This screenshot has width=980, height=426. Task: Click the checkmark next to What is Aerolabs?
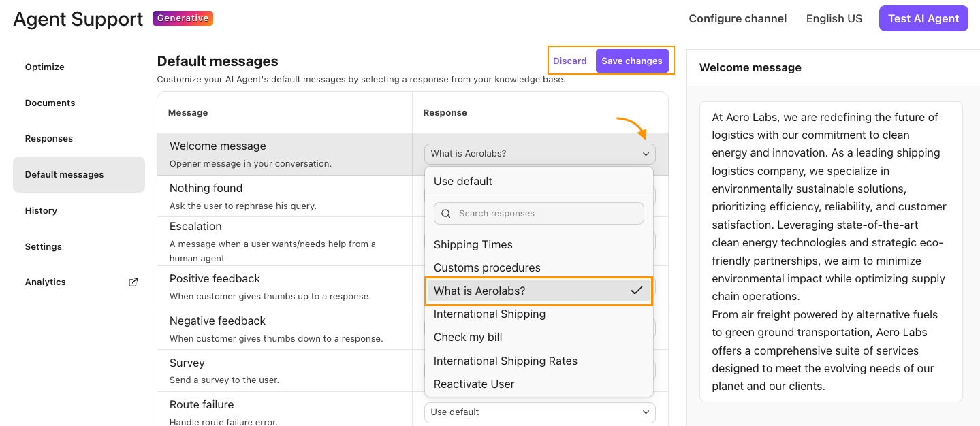click(x=637, y=291)
